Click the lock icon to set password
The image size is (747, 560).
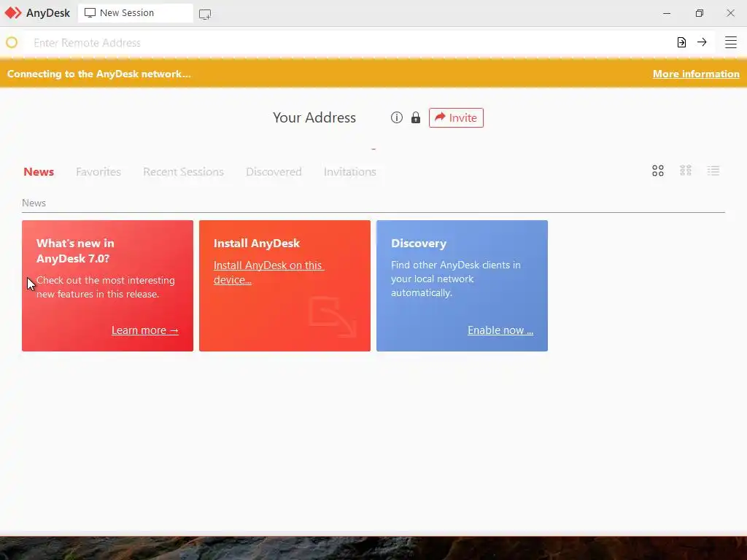[x=415, y=117]
